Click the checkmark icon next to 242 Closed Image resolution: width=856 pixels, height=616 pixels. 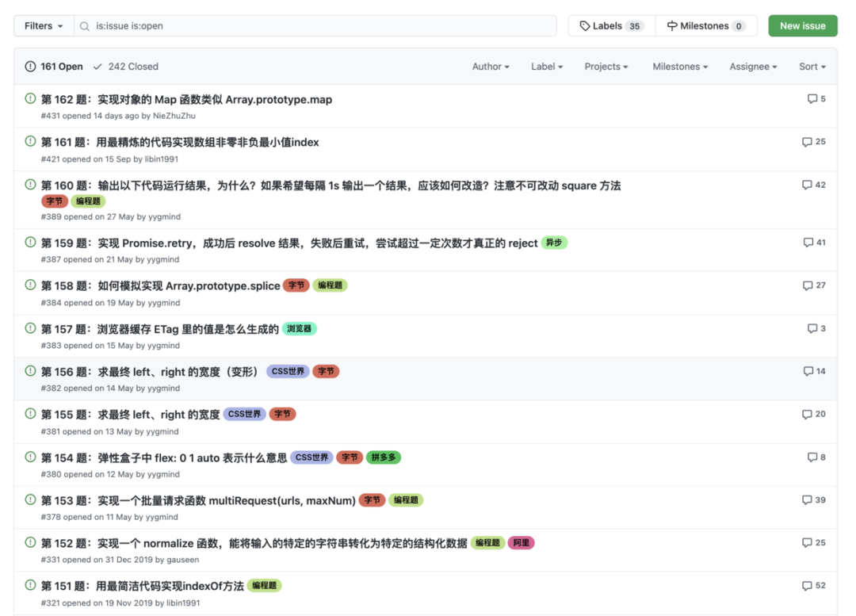(x=97, y=67)
